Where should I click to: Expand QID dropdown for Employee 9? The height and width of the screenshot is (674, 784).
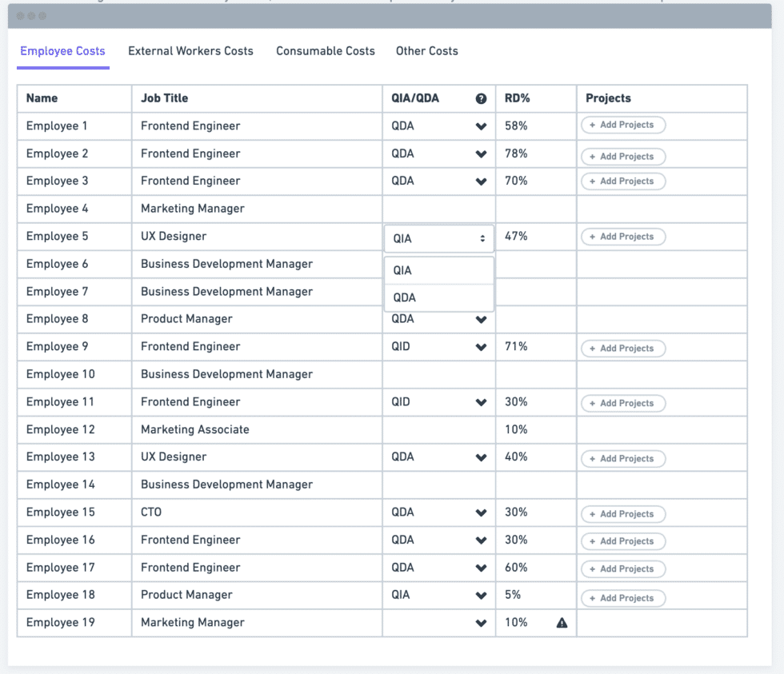click(481, 347)
